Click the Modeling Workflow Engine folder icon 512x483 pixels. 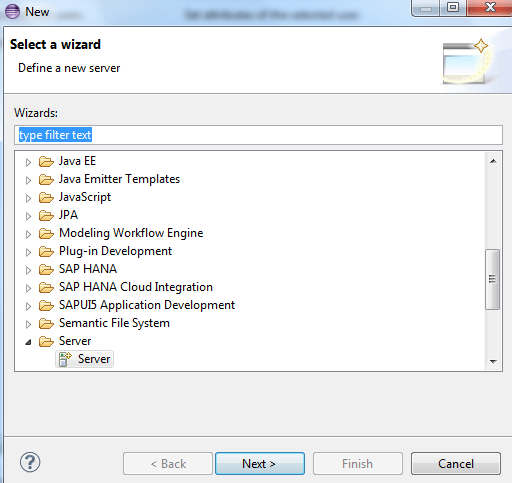46,234
